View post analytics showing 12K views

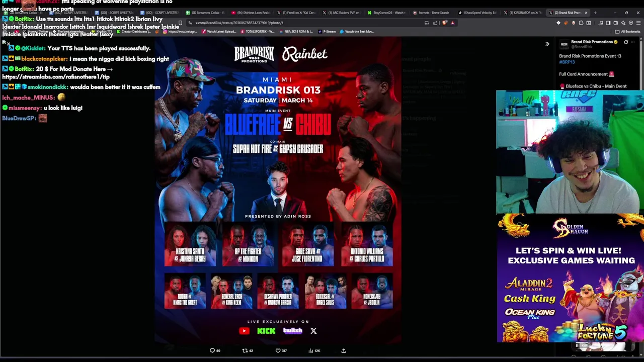(314, 350)
